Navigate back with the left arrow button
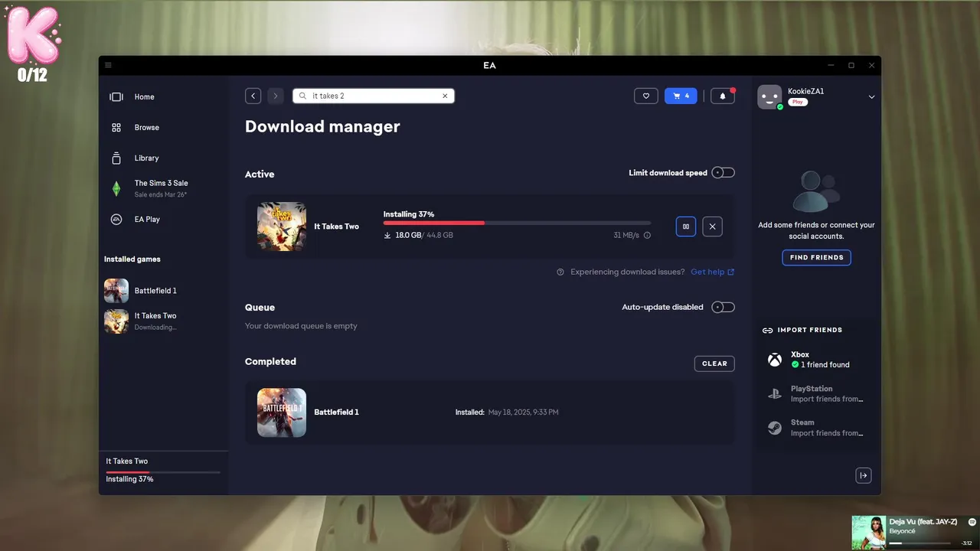 click(253, 96)
